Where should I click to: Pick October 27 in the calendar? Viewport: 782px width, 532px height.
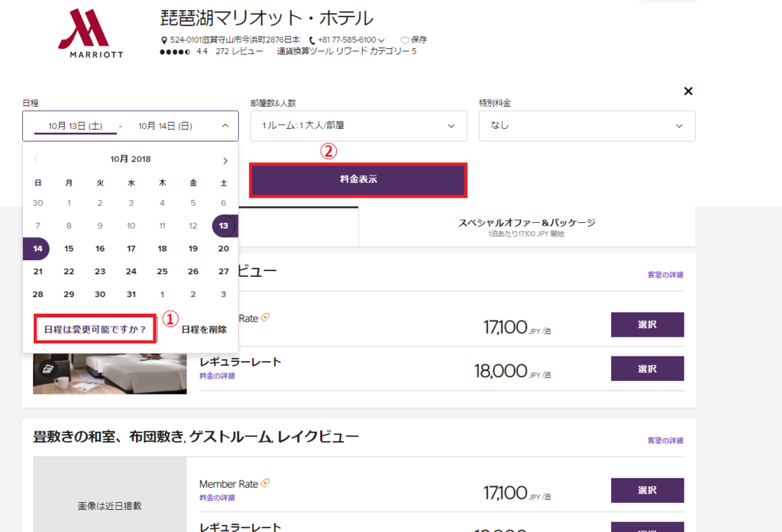(x=224, y=271)
